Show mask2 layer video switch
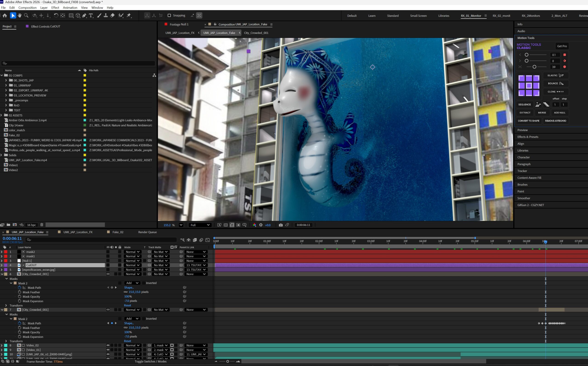This screenshot has width=588, height=366. 108,252
